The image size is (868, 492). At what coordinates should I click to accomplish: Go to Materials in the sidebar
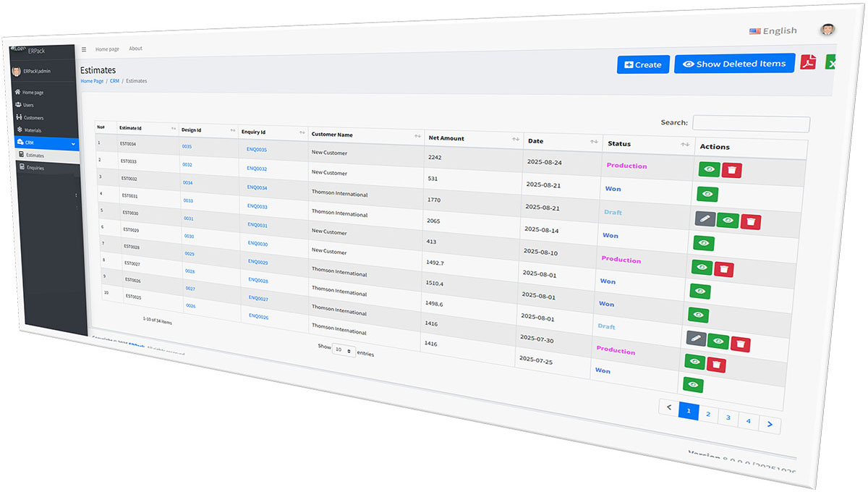tap(33, 130)
